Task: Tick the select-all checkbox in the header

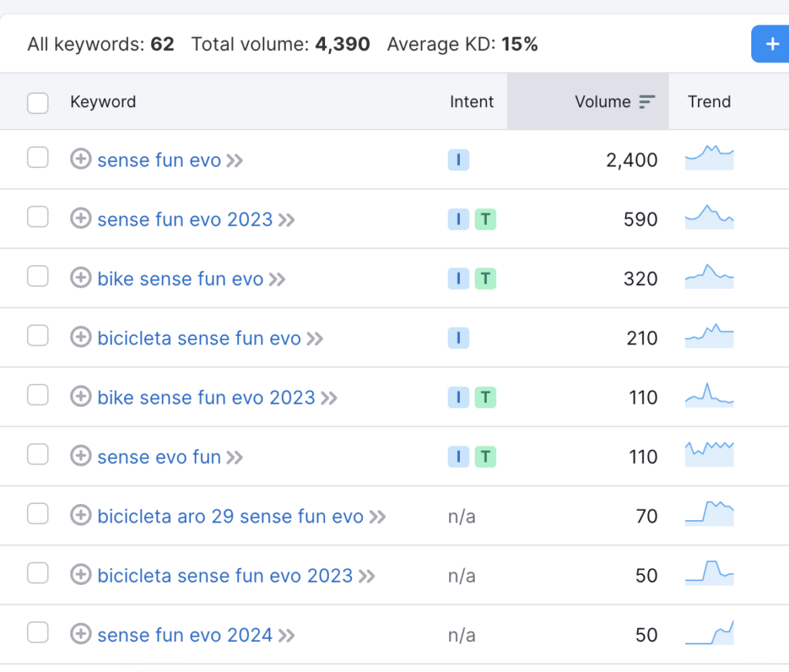Action: 38,102
